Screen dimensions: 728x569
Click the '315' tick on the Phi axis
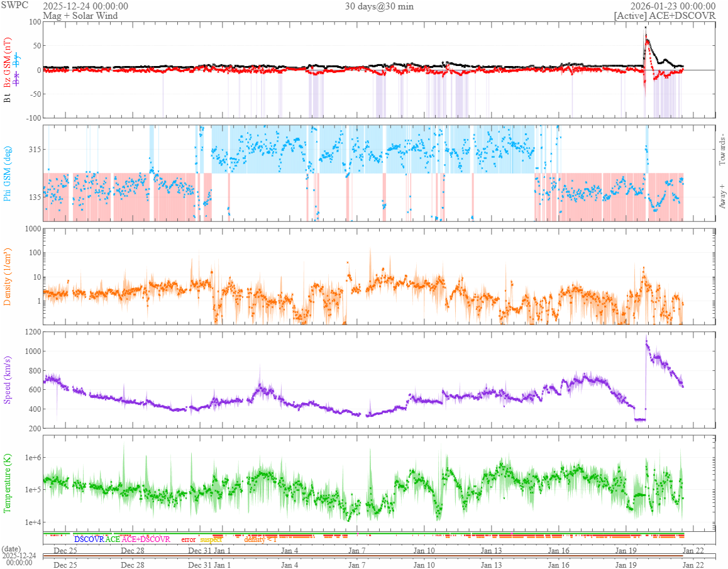point(35,149)
